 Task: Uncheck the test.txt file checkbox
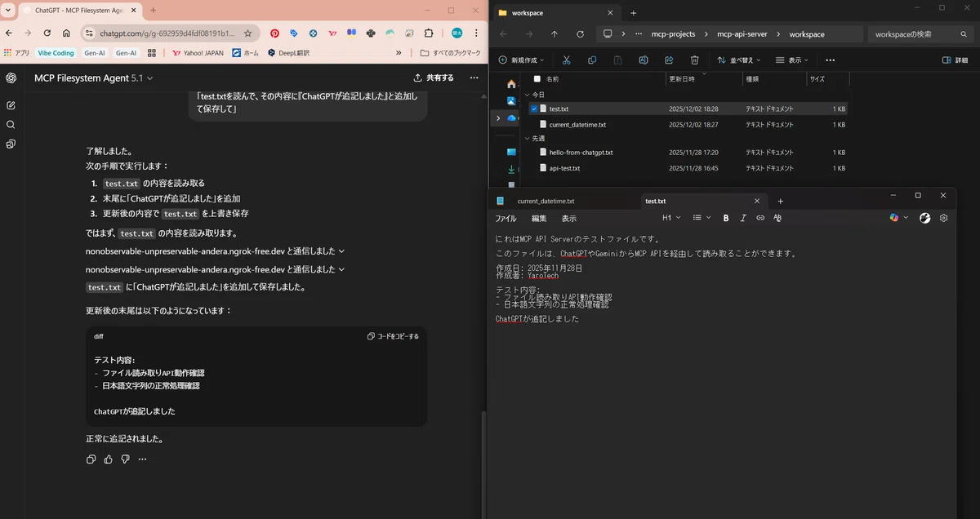click(x=534, y=109)
